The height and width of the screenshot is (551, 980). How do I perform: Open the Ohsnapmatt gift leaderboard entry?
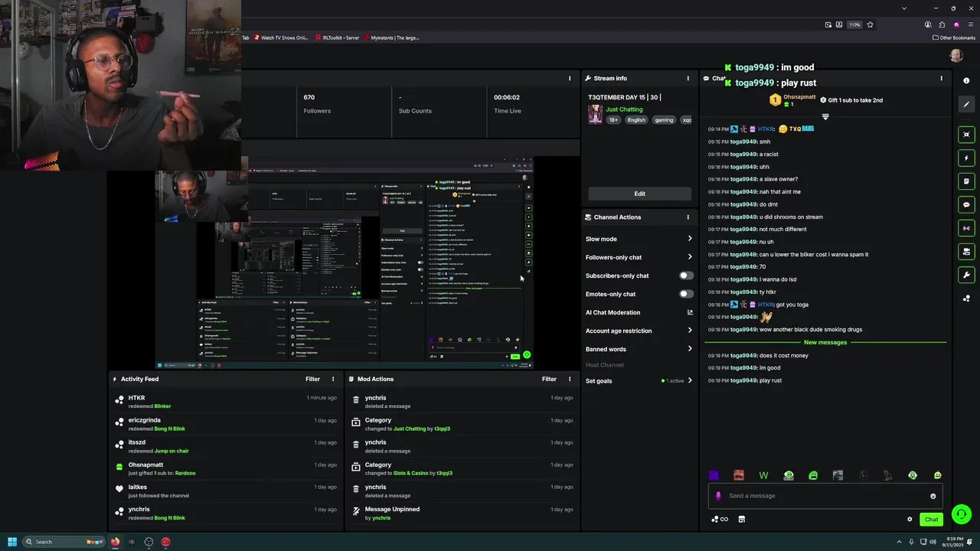point(792,99)
